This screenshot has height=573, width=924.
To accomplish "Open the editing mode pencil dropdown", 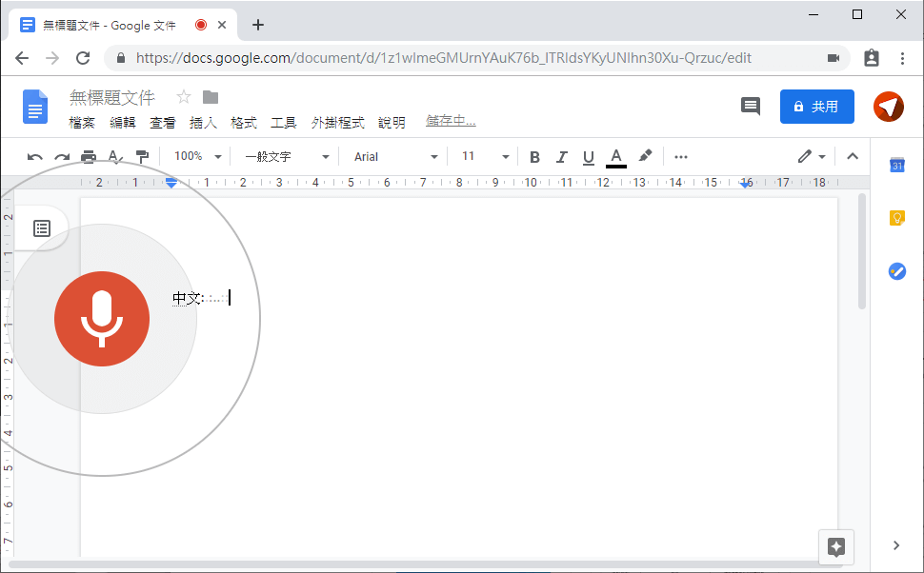I will (812, 157).
